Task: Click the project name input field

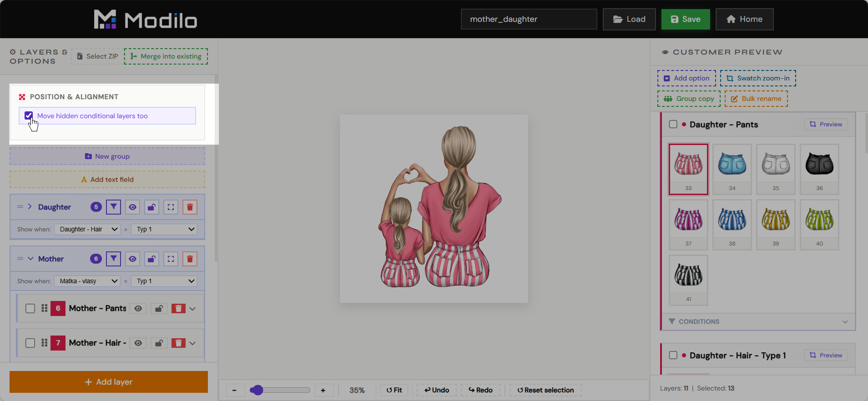Action: point(529,19)
